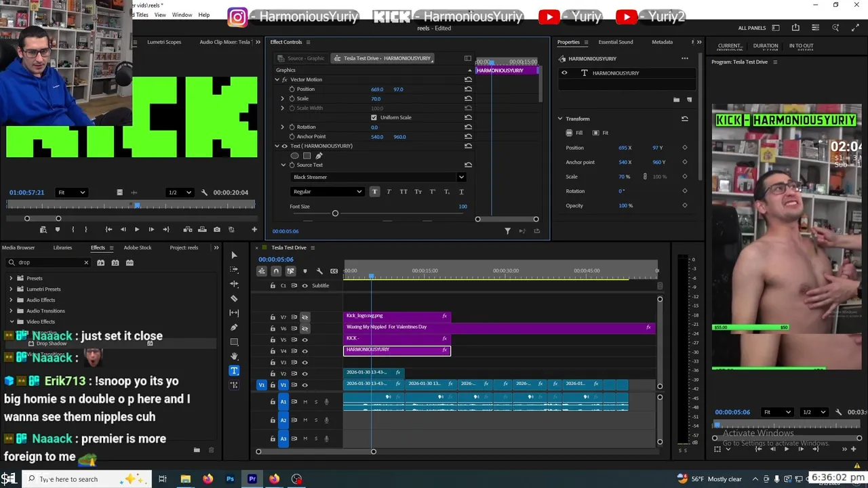This screenshot has height=488, width=868.
Task: Open the Help menu
Action: click(x=203, y=15)
